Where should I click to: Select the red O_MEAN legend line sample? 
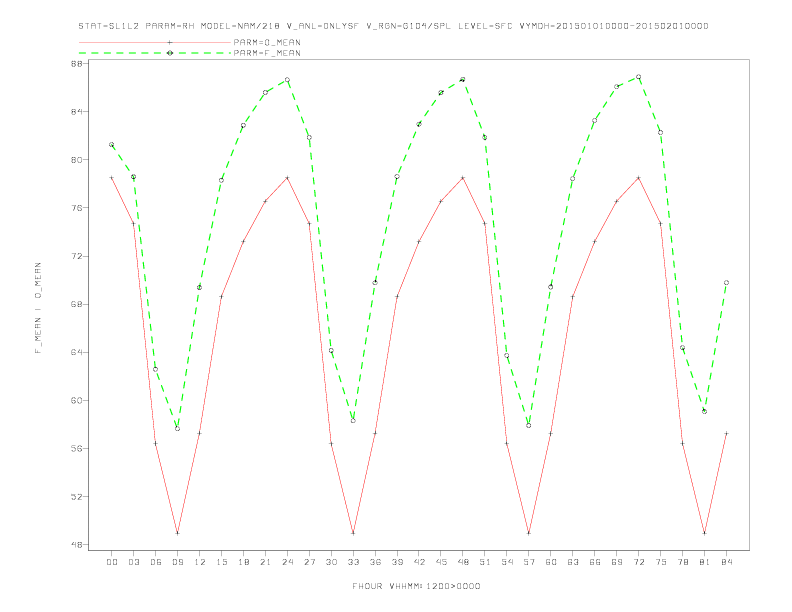[155, 42]
